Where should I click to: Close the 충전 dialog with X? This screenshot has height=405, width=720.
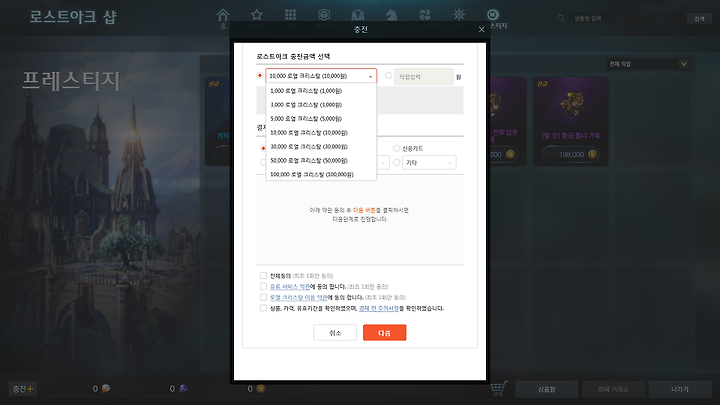481,29
